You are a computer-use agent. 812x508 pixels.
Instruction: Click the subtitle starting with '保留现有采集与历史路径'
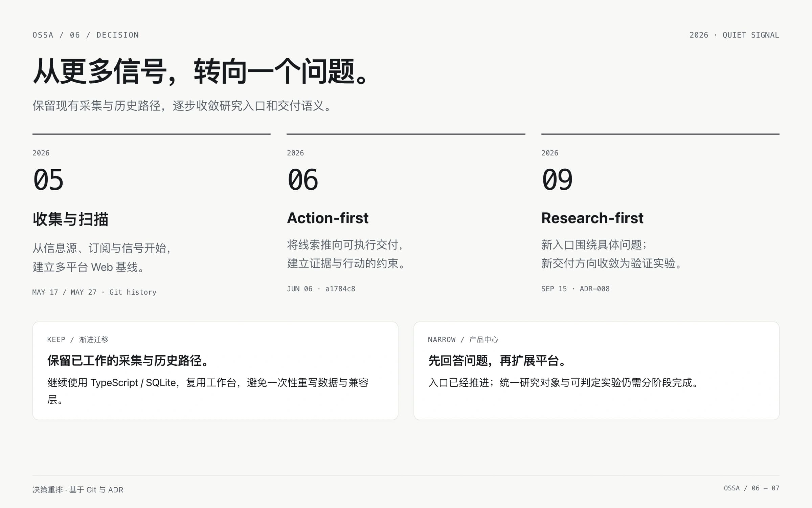coord(182,106)
